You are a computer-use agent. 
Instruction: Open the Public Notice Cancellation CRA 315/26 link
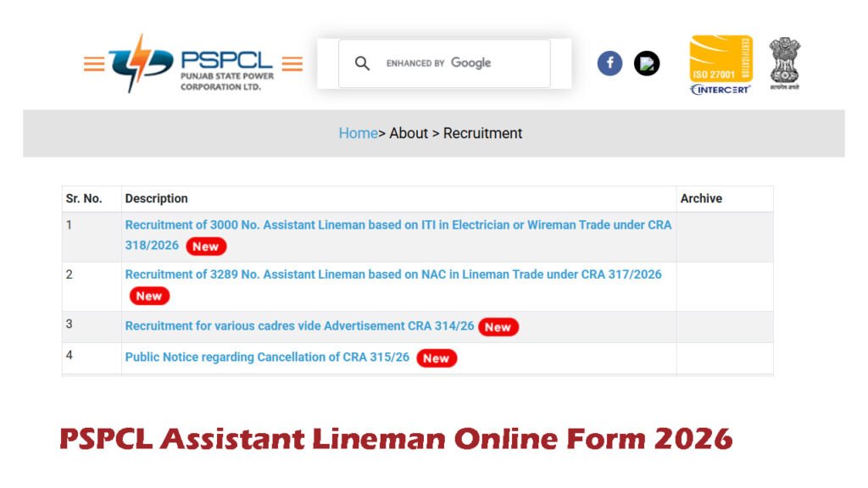[x=267, y=358]
